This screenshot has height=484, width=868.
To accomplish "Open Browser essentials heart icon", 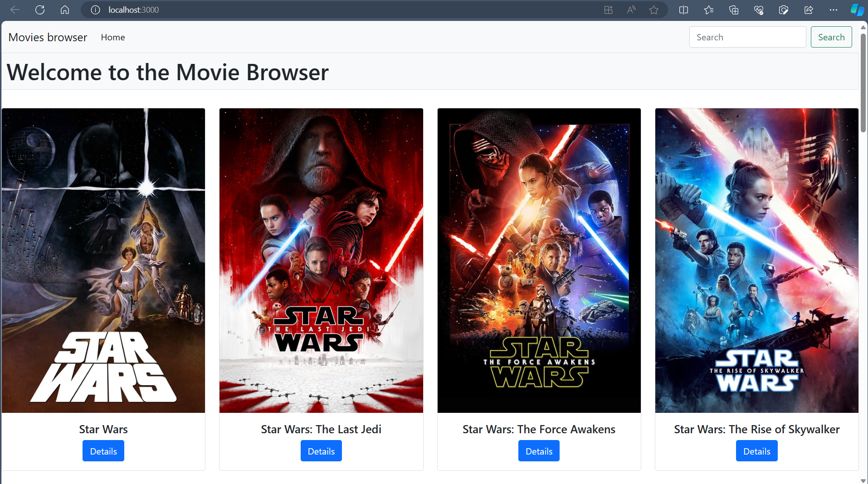I will [x=759, y=10].
